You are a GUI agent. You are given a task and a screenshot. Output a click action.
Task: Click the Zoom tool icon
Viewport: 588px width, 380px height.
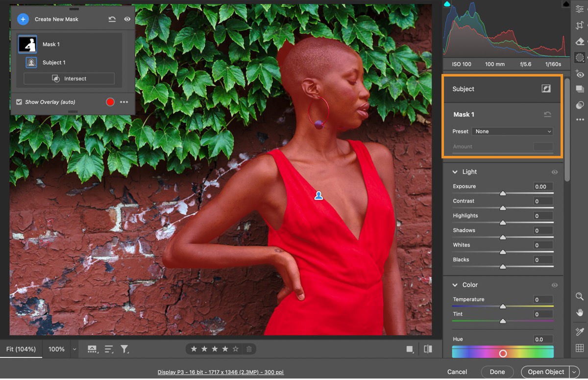pyautogui.click(x=580, y=296)
